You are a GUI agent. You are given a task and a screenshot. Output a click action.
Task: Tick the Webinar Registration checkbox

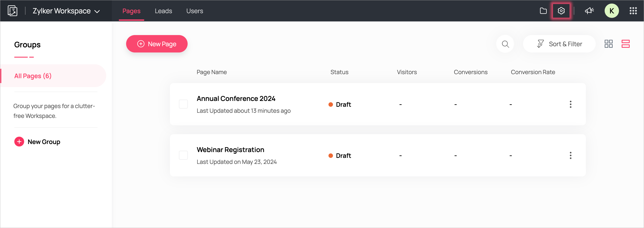coord(183,155)
